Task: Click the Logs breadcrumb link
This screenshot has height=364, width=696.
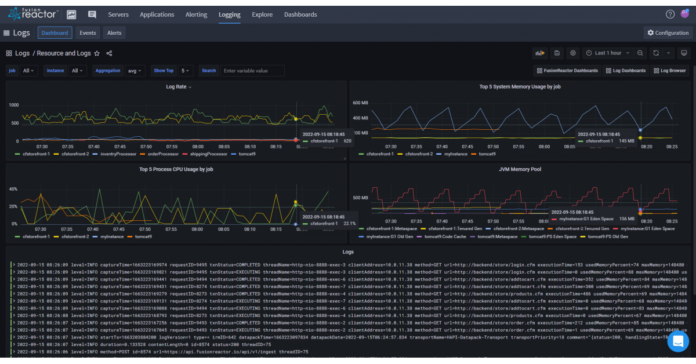Action: click(x=22, y=53)
